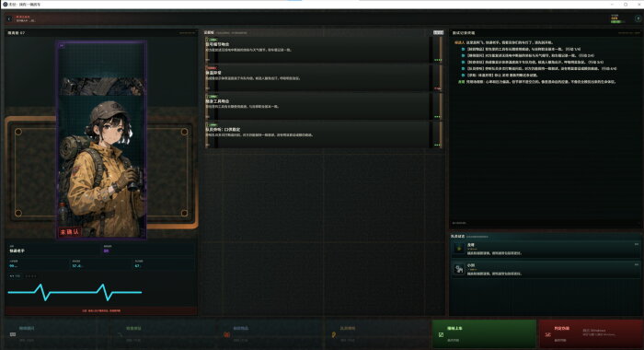644x350 pixels.
Task: Open the 随身工具吻合 evidence card
Action: 323,106
